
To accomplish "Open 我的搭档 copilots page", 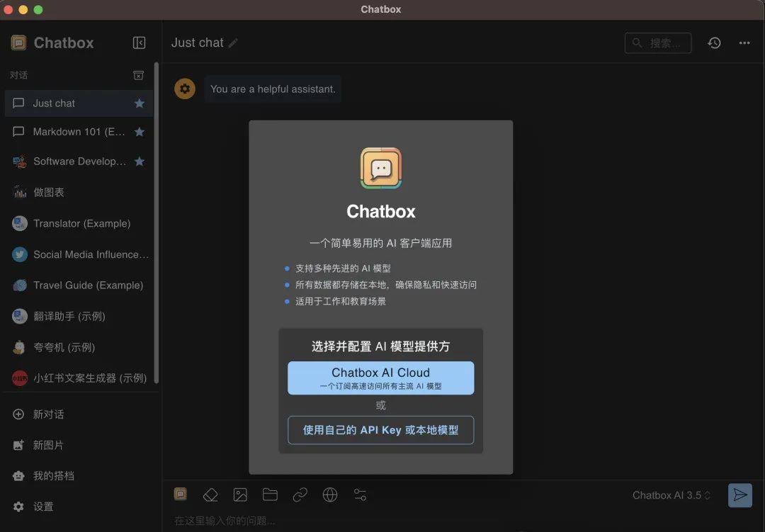I will pos(79,476).
